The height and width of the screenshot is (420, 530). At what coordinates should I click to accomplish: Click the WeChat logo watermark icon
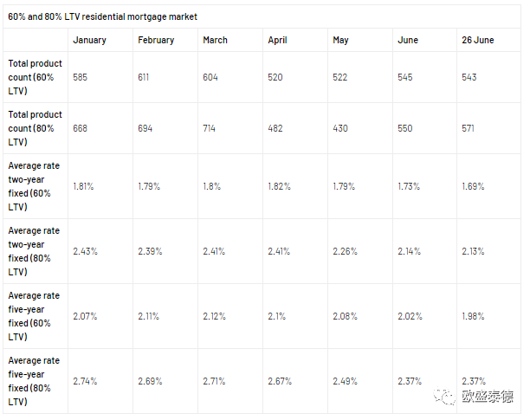(x=446, y=397)
